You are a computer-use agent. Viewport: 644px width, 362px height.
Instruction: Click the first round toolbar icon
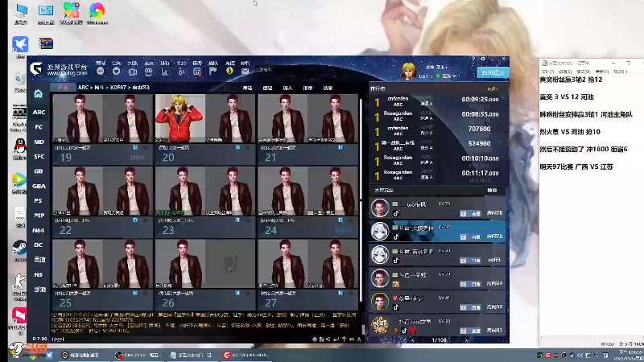pos(100,72)
